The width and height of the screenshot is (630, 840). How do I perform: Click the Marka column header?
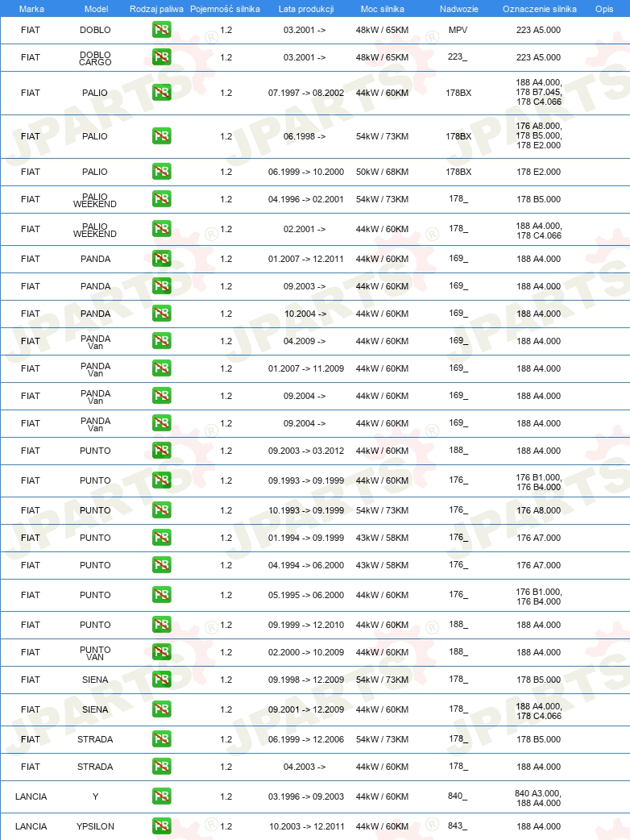(31, 9)
